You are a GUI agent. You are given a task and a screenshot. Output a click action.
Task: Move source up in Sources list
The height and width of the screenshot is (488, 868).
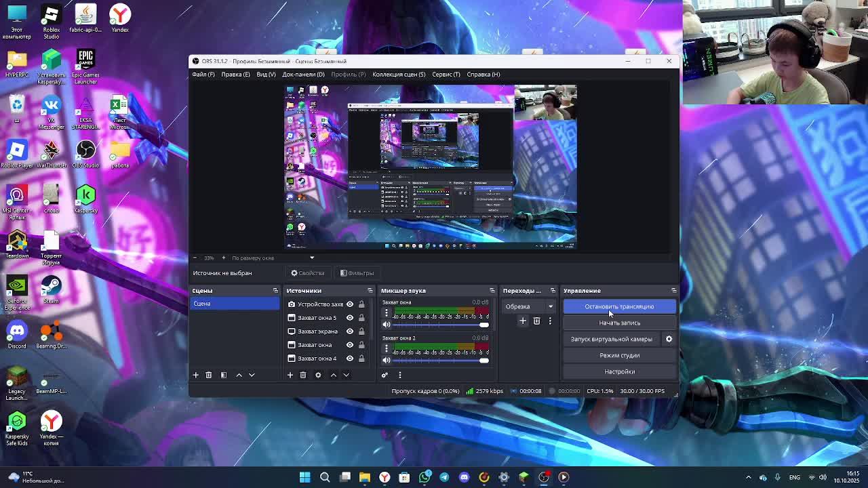333,375
